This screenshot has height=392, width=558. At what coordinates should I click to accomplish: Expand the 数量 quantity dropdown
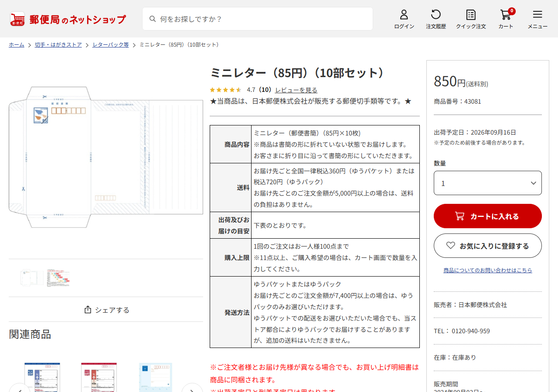click(x=488, y=183)
